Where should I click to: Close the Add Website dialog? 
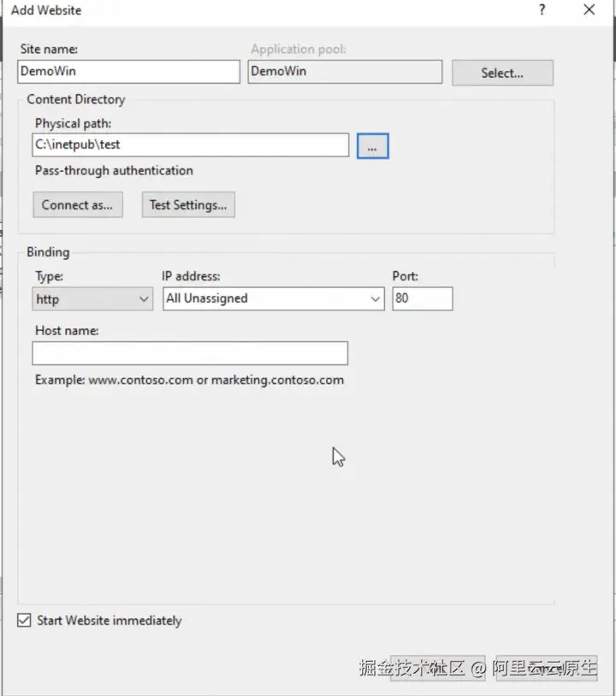tap(589, 9)
